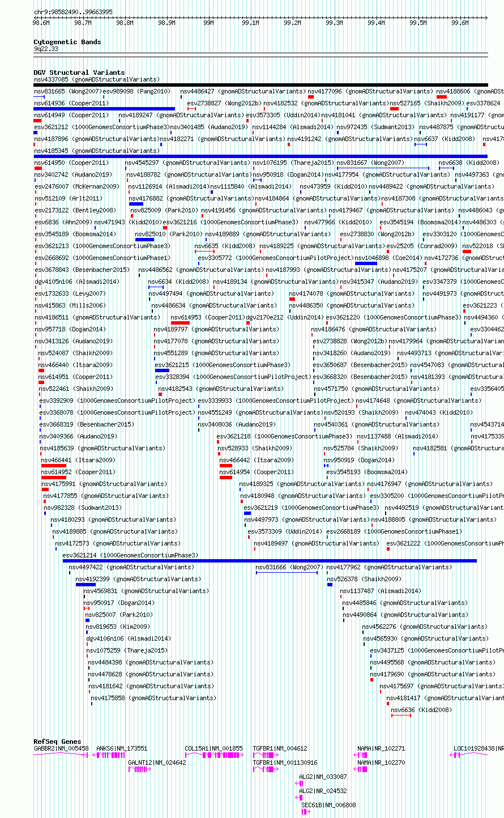Viewport: 504px width, 818px height.
Task: Select the COL15A1 NM_001855 gene label
Action: pos(213,748)
